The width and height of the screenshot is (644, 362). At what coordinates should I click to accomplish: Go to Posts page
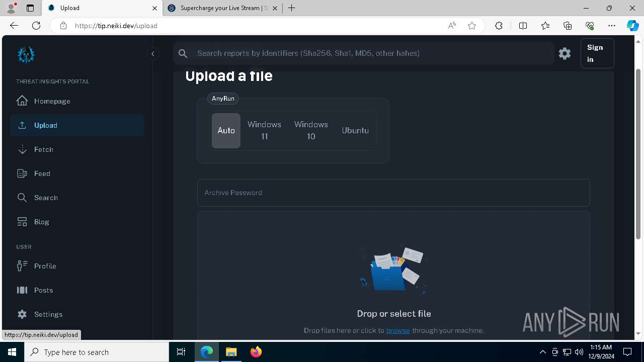point(77,290)
